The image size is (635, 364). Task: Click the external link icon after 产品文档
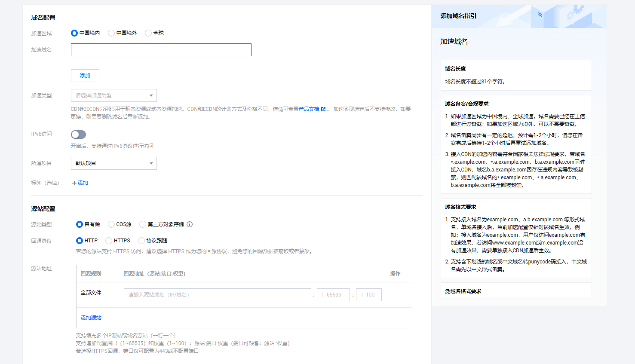point(323,109)
